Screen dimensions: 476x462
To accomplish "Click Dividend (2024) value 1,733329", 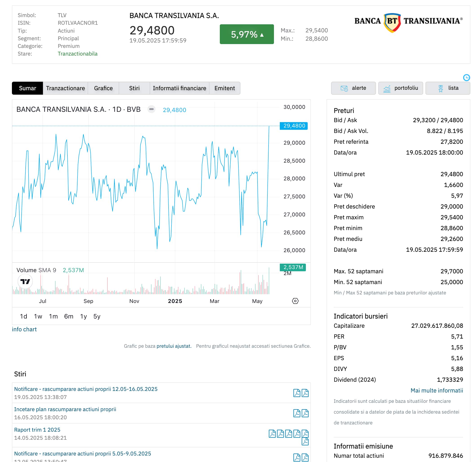I will tap(450, 380).
